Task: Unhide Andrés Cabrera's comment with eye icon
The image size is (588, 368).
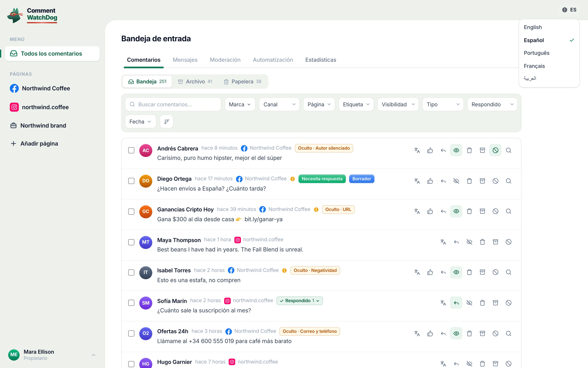Action: click(x=456, y=150)
